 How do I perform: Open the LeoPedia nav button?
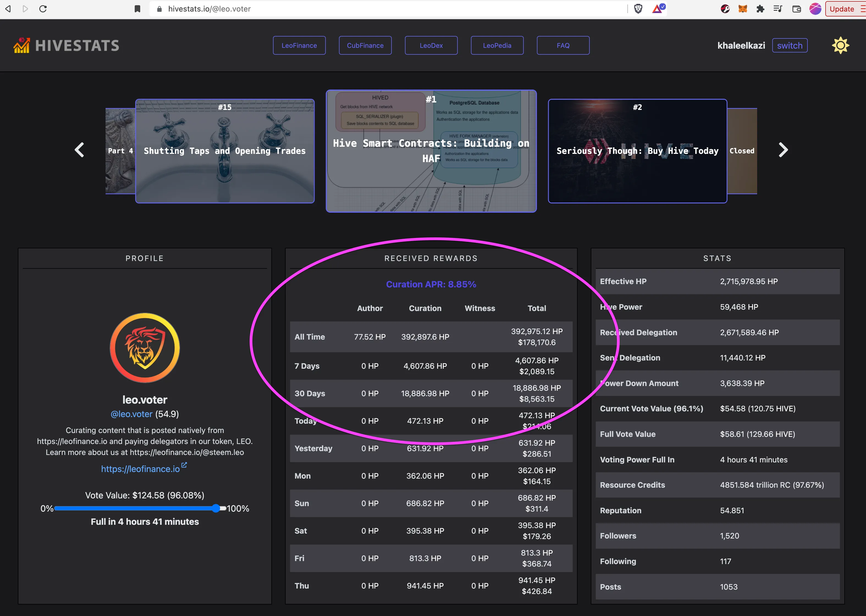coord(497,45)
